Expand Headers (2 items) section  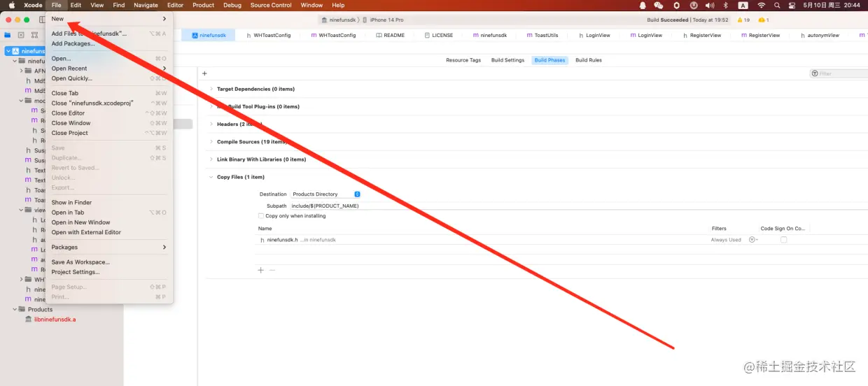(211, 124)
